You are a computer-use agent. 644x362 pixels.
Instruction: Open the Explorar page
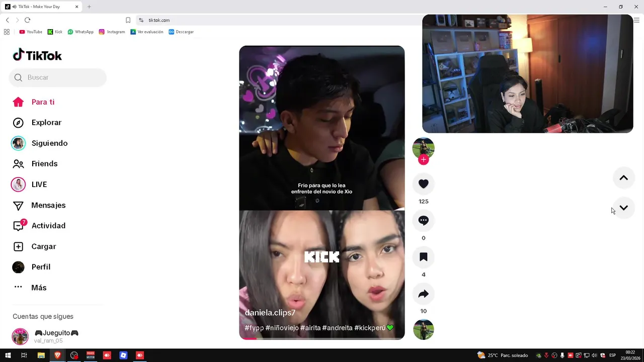pyautogui.click(x=37, y=123)
